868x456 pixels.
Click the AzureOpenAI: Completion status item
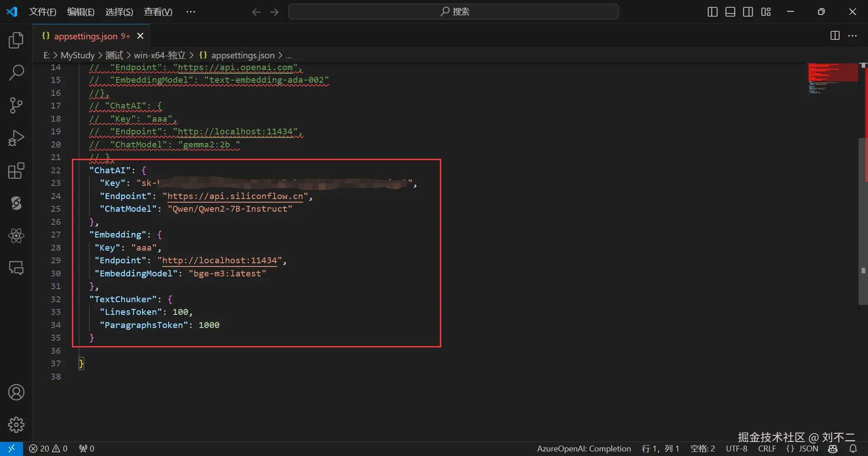coord(584,448)
